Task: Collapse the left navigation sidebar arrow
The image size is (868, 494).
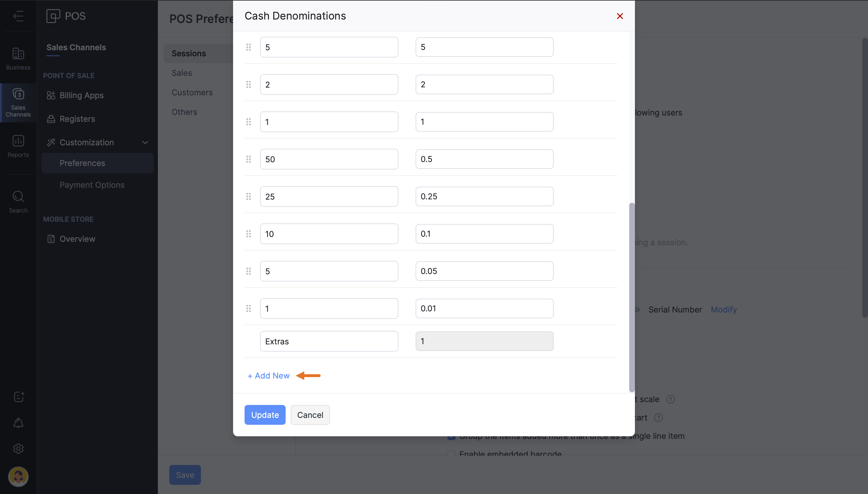Action: [18, 16]
